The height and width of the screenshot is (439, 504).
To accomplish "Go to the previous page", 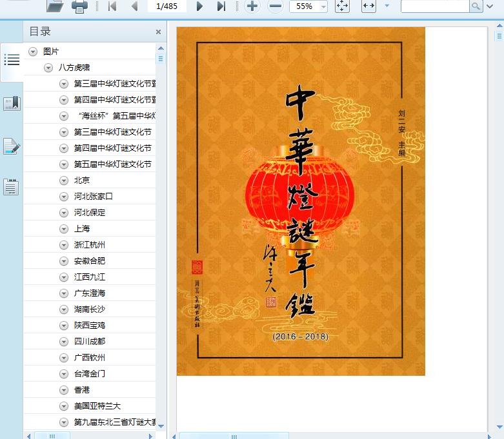I will coord(135,6).
